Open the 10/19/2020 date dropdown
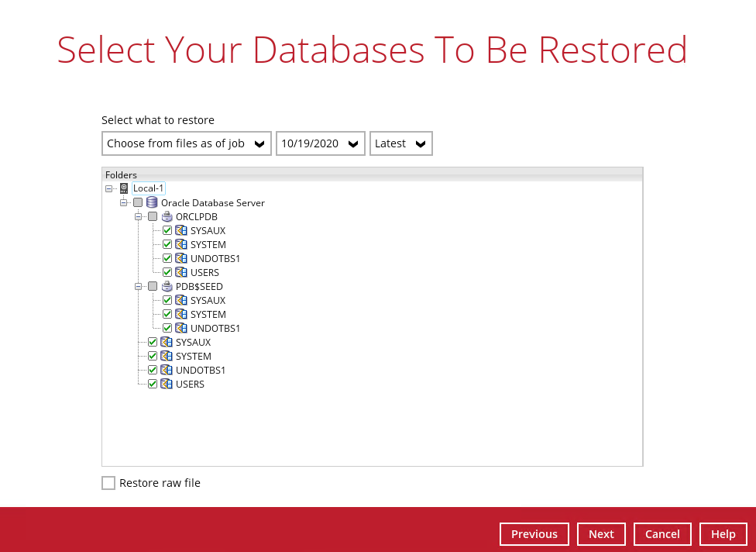 (321, 143)
